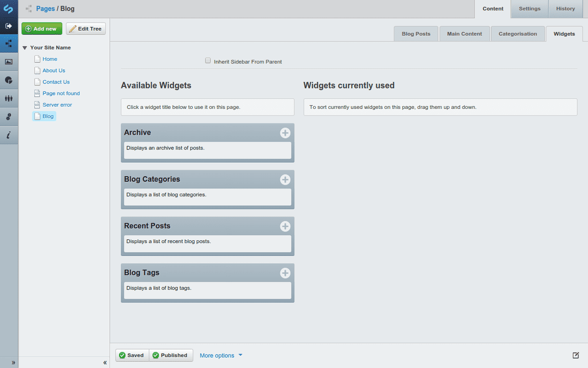Open the info panel in the sidebar

point(9,135)
